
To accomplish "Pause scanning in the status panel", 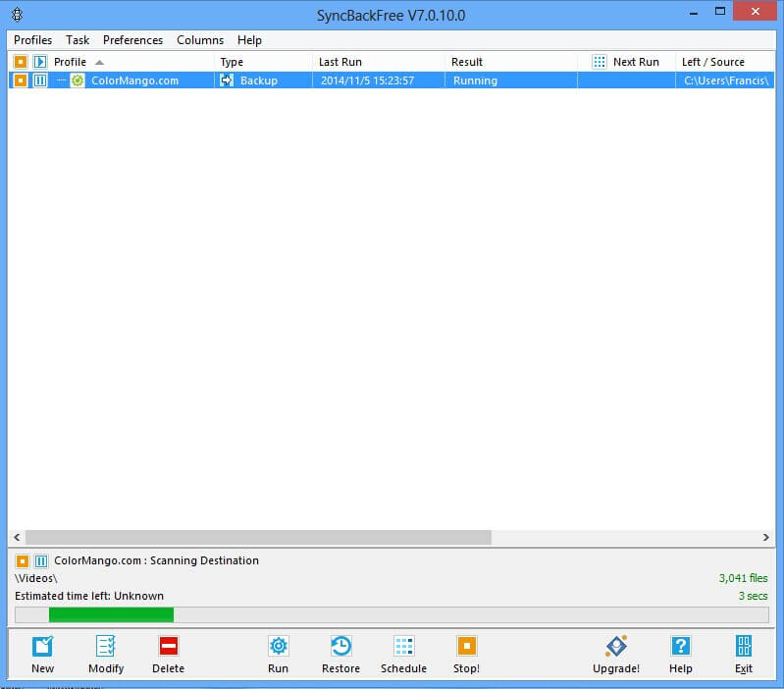I will tap(41, 561).
